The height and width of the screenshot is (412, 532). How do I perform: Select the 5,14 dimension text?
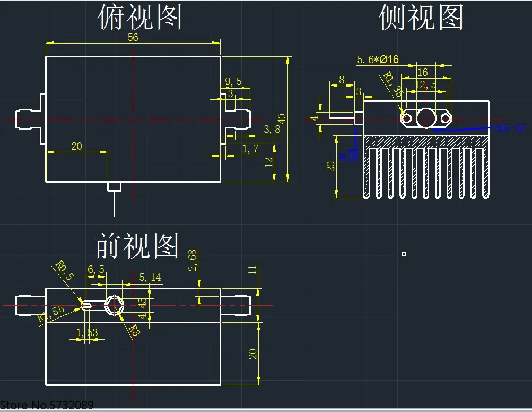[150, 278]
